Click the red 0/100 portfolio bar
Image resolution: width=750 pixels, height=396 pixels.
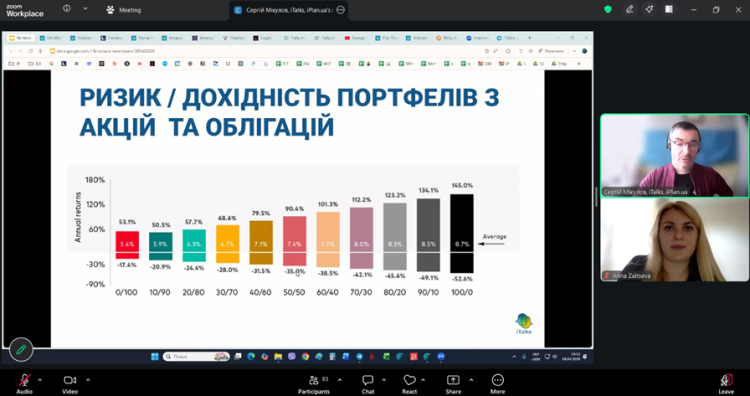[x=127, y=245]
